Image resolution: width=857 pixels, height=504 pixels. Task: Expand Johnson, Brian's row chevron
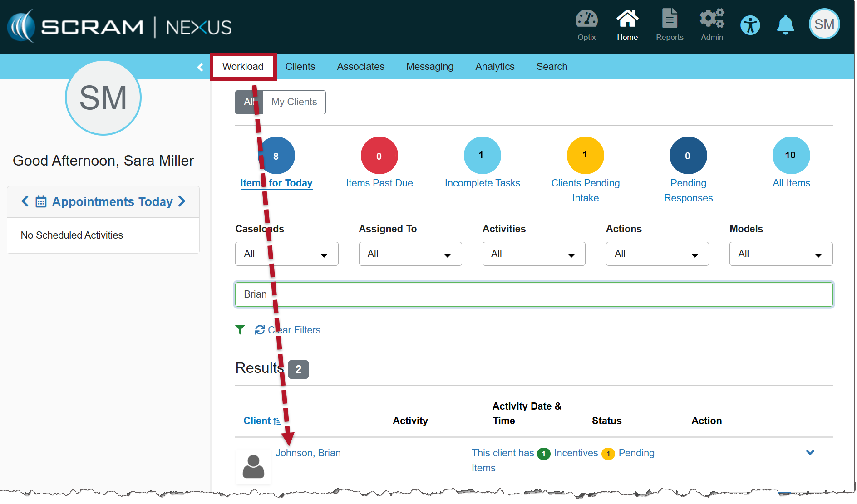coord(810,453)
